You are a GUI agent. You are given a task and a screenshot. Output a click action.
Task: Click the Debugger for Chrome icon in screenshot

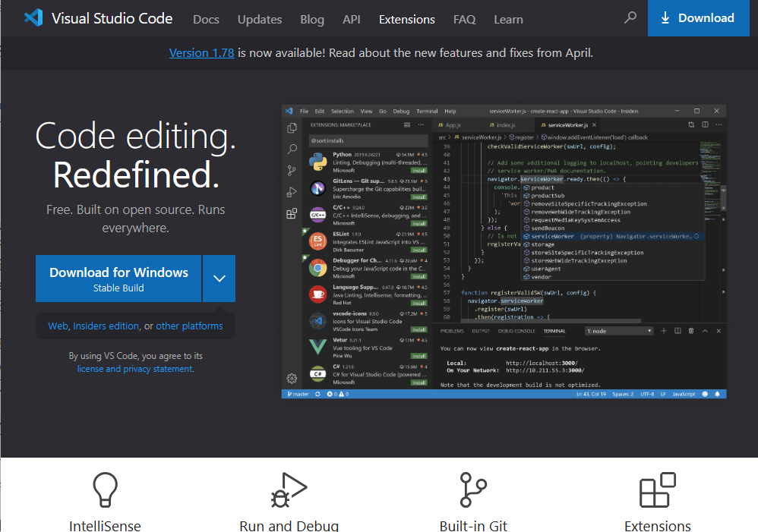(x=317, y=268)
